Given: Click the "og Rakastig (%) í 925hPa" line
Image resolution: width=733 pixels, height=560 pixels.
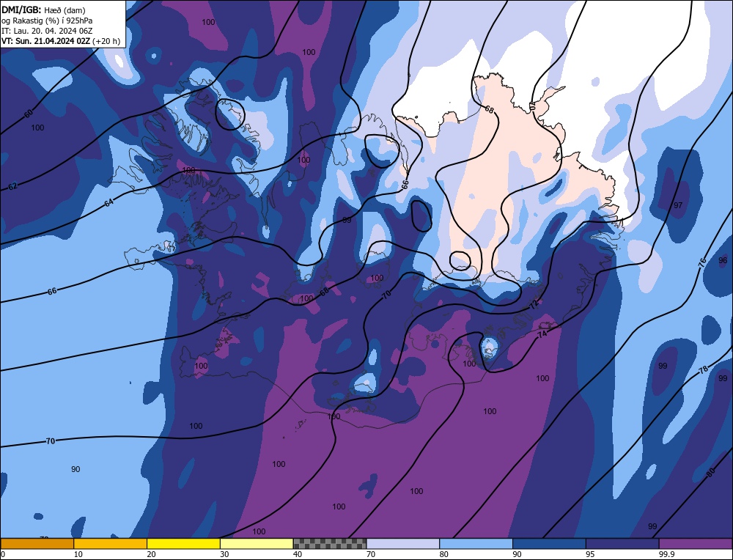Looking at the screenshot, I should tap(47, 21).
